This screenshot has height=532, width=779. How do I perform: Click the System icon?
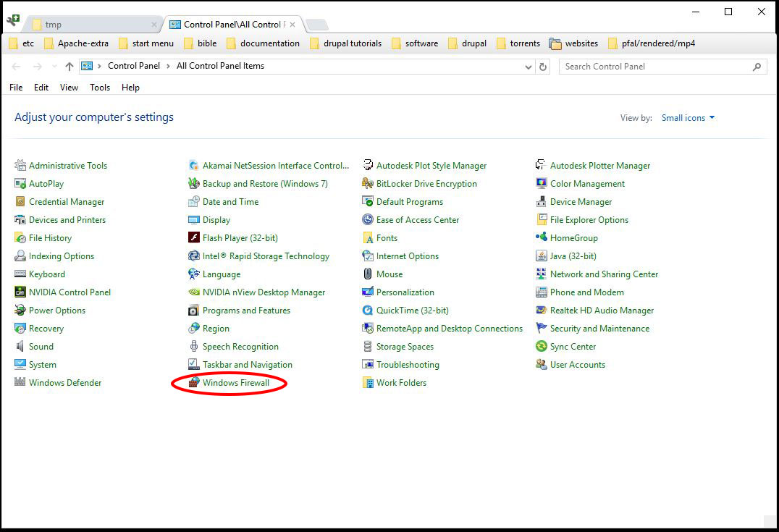(x=20, y=365)
